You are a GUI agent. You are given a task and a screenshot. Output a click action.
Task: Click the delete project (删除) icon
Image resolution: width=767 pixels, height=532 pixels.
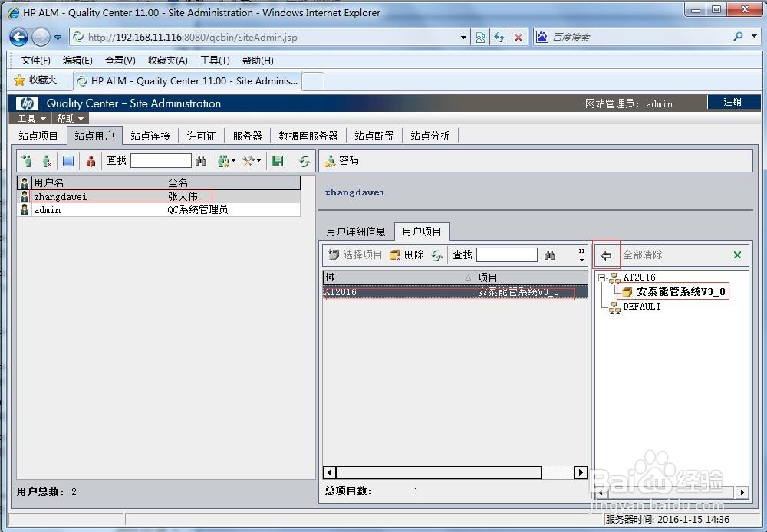[395, 255]
